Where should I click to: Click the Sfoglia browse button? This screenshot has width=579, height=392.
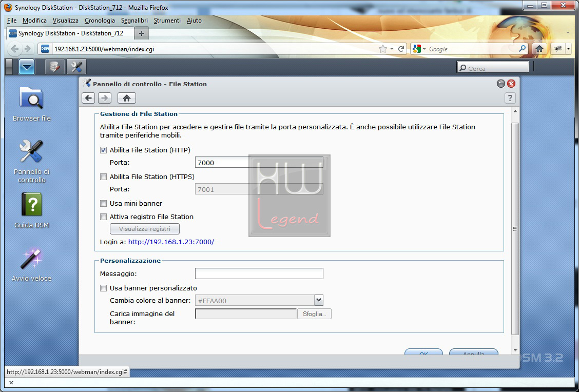tap(314, 313)
